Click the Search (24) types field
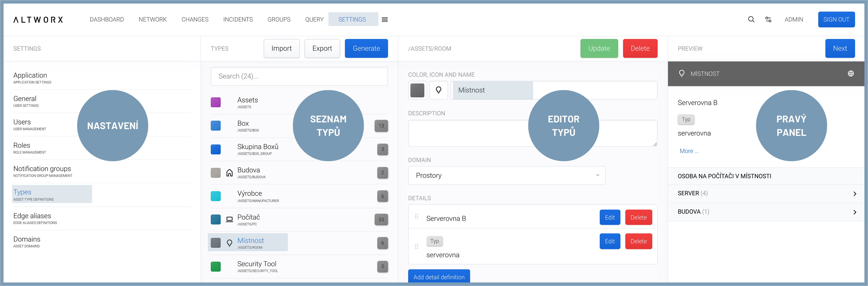This screenshot has height=286, width=868. point(299,76)
